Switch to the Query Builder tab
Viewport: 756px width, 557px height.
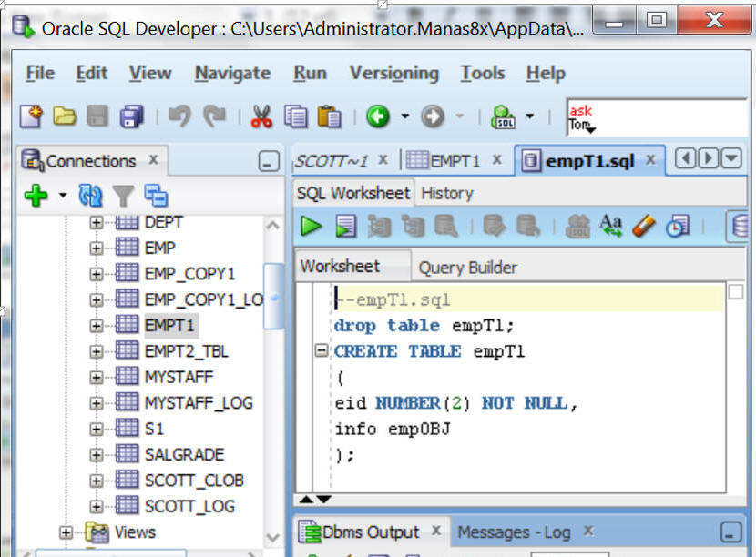tap(467, 268)
